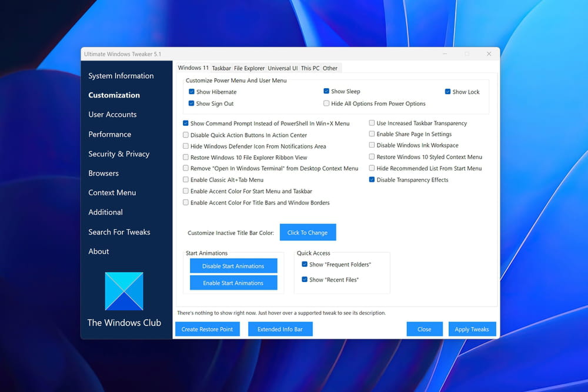Click the Create Restore Point button
Viewport: 588px width, 392px height.
click(207, 329)
